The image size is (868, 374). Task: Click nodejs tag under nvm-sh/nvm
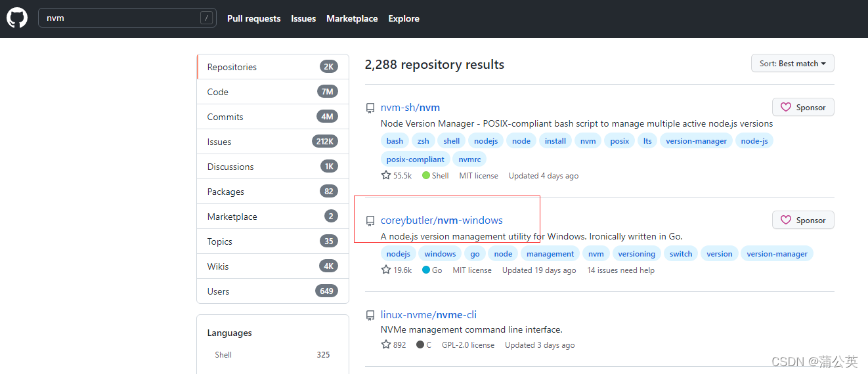point(486,141)
